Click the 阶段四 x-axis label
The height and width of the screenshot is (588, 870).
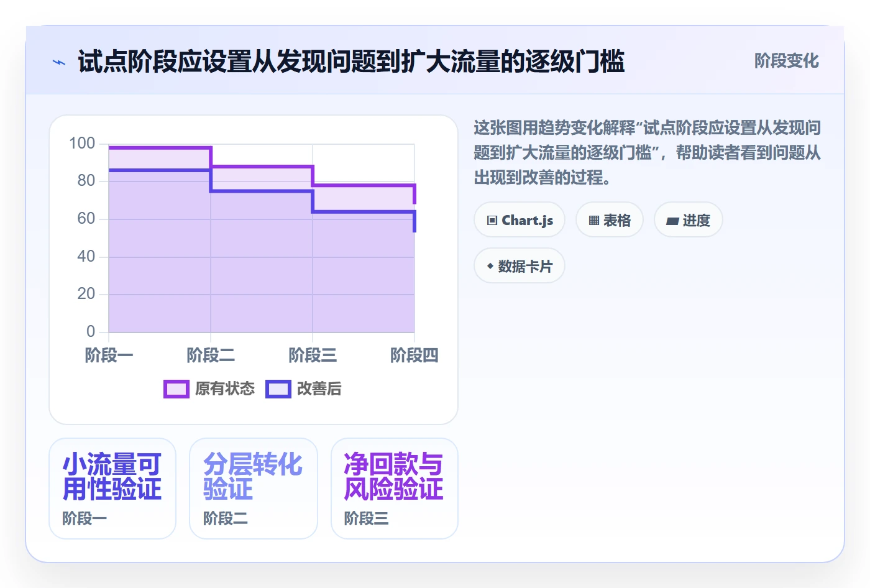coord(414,355)
